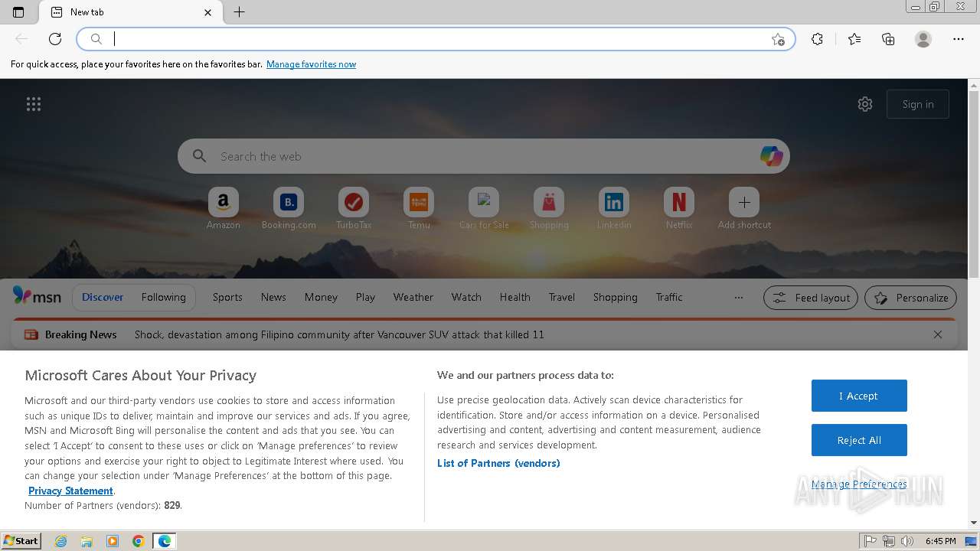
Task: Launch Internet Explorer from taskbar
Action: tap(60, 541)
